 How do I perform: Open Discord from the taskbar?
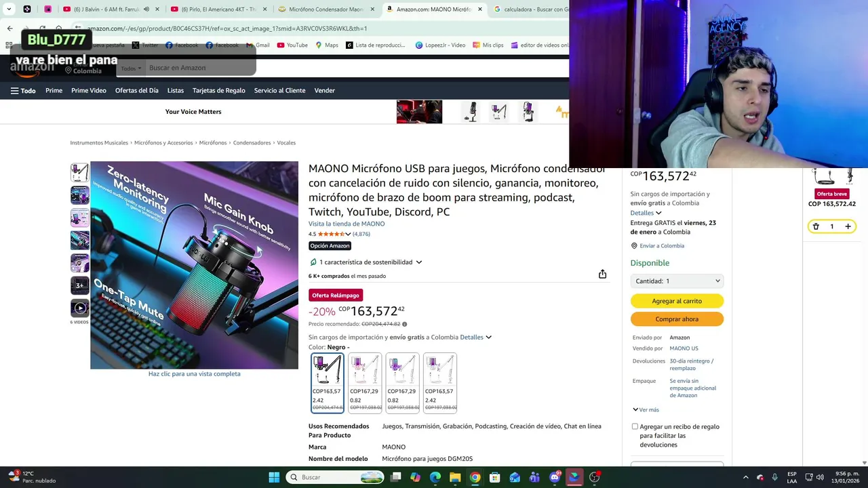tap(555, 477)
